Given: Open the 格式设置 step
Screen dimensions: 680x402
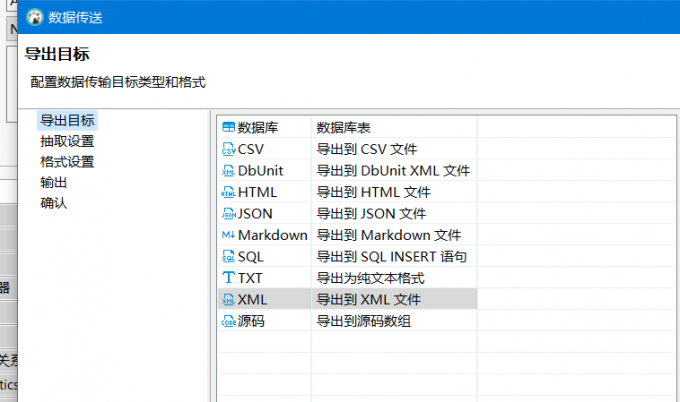Looking at the screenshot, I should 67,162.
